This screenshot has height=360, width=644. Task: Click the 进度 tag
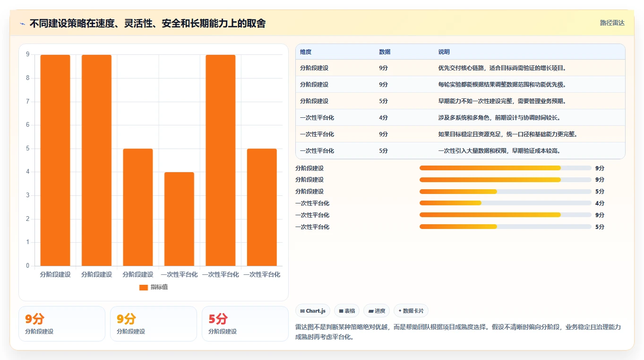[377, 311]
